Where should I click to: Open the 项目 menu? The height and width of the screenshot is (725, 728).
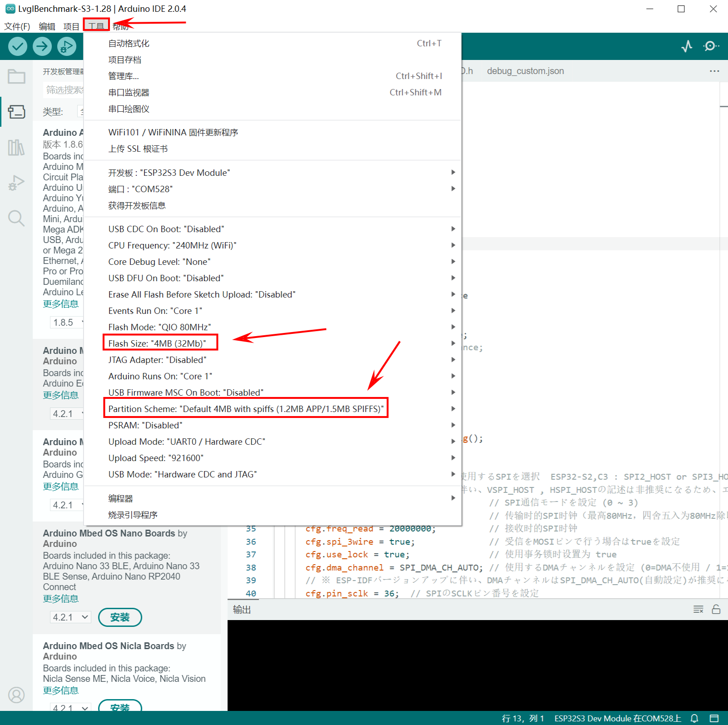pyautogui.click(x=71, y=26)
